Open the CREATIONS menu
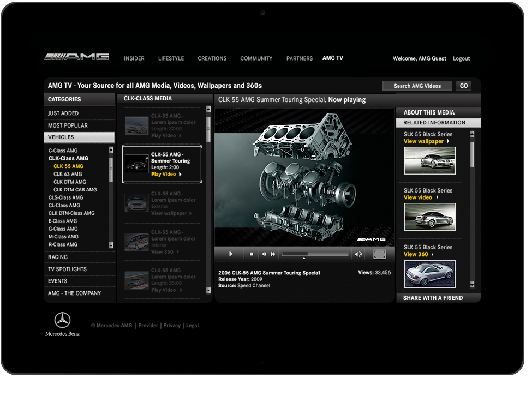This screenshot has width=532, height=396. coord(212,58)
